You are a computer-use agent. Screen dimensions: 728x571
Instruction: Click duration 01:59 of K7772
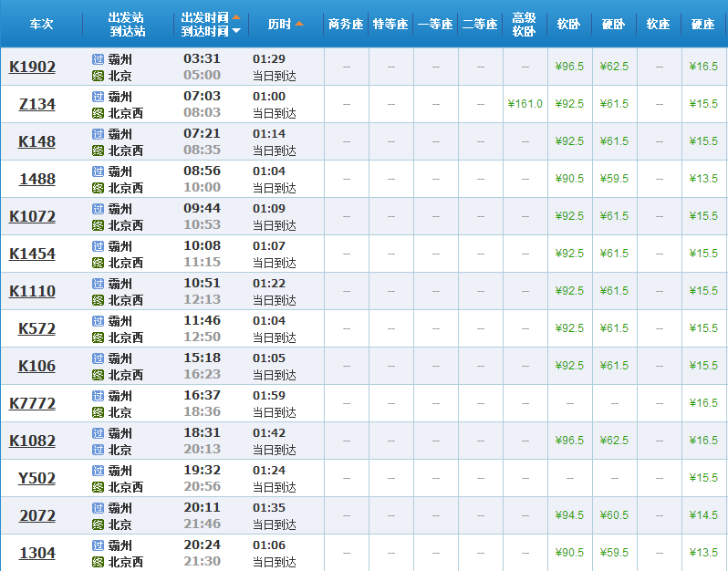[269, 396]
